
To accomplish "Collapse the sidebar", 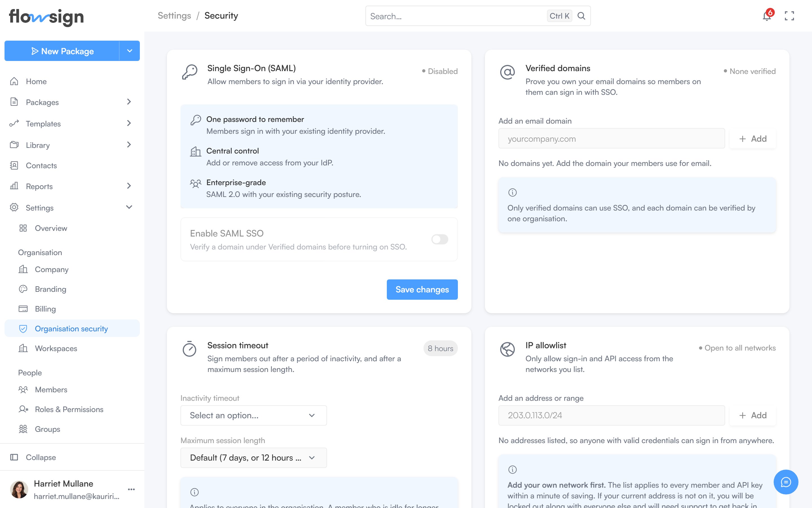I will click(x=72, y=457).
